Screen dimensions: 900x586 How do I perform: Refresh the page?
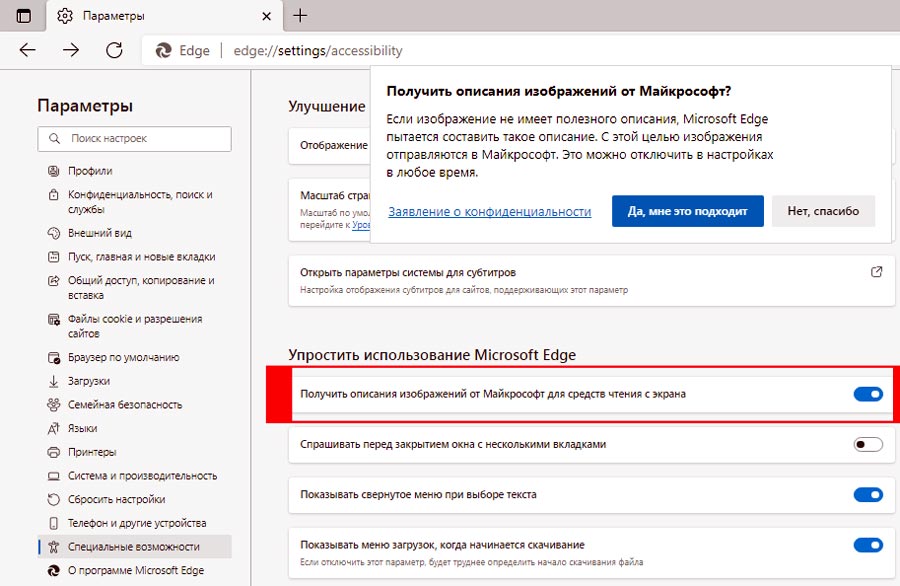(114, 51)
